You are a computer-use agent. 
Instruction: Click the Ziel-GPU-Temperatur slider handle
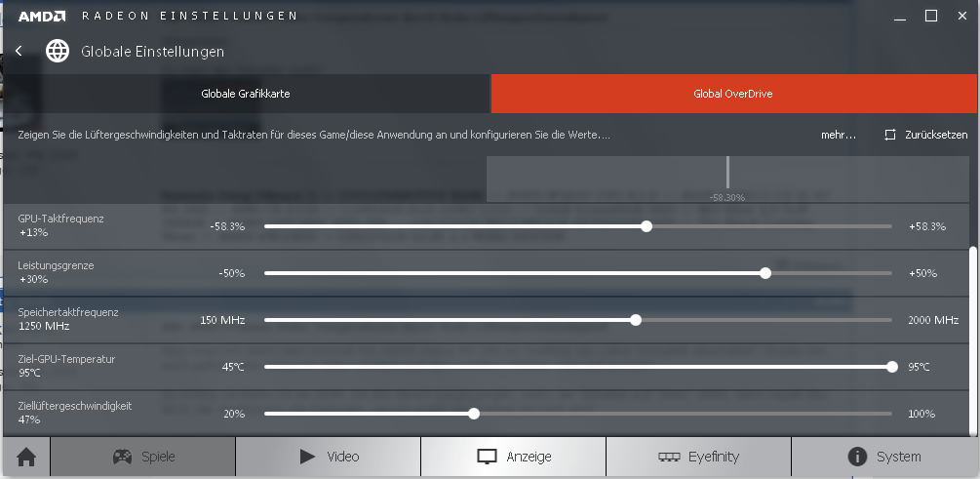coord(892,367)
